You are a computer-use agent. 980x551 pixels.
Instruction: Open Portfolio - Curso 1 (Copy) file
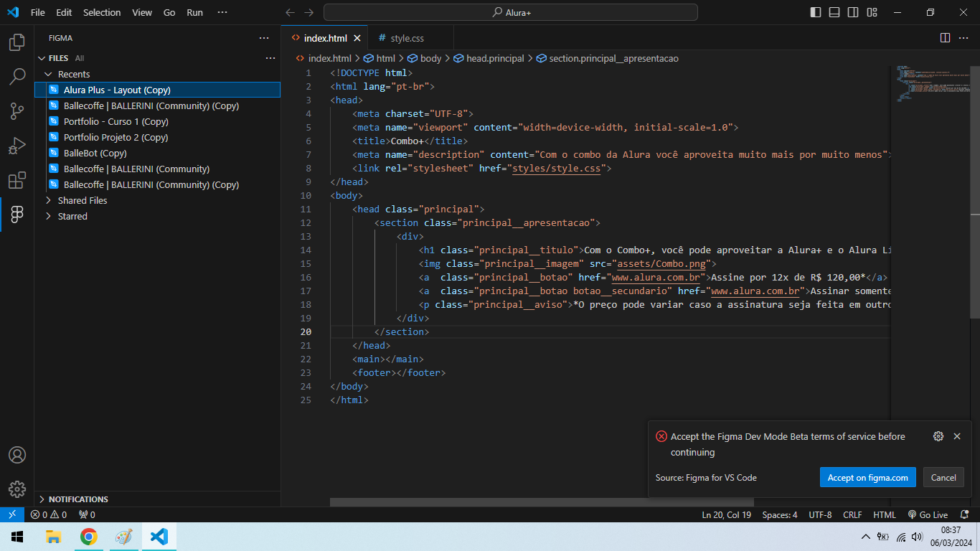click(157, 121)
